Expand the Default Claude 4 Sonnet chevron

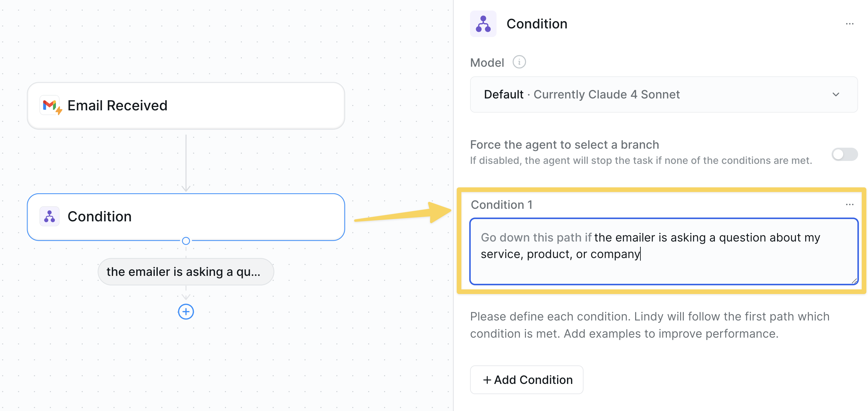(835, 94)
